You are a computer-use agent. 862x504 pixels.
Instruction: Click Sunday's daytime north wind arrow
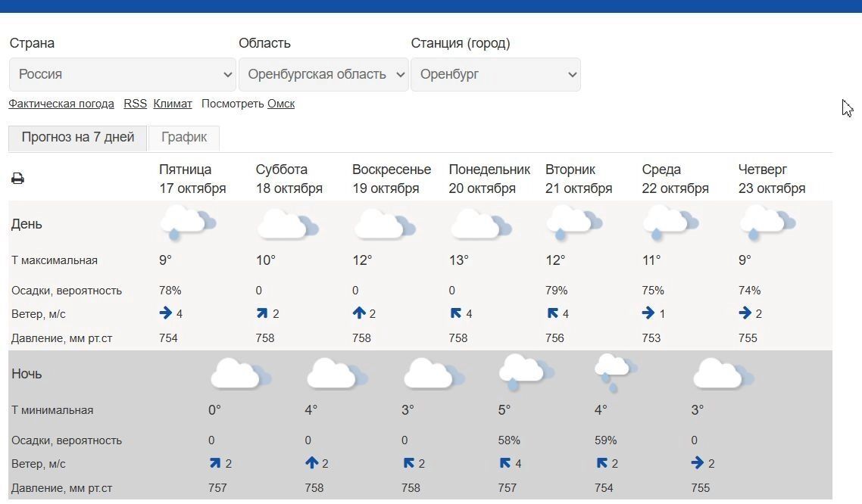coord(359,313)
